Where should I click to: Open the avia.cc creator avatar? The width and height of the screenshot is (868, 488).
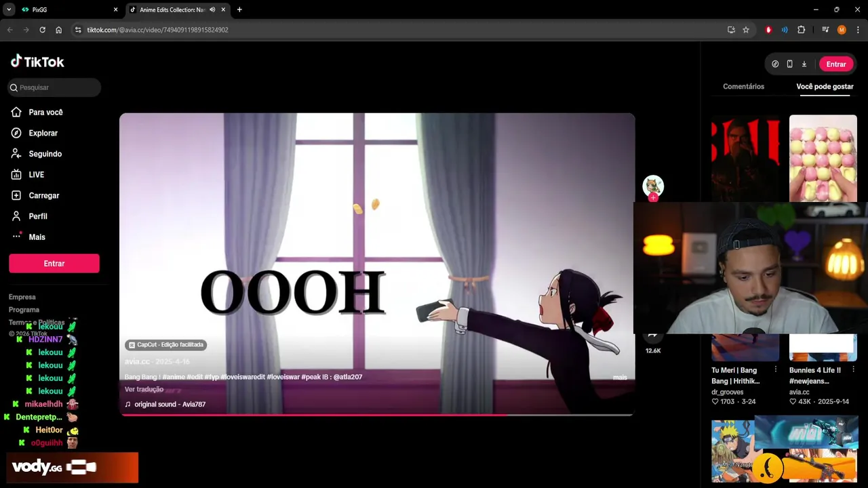pos(653,186)
